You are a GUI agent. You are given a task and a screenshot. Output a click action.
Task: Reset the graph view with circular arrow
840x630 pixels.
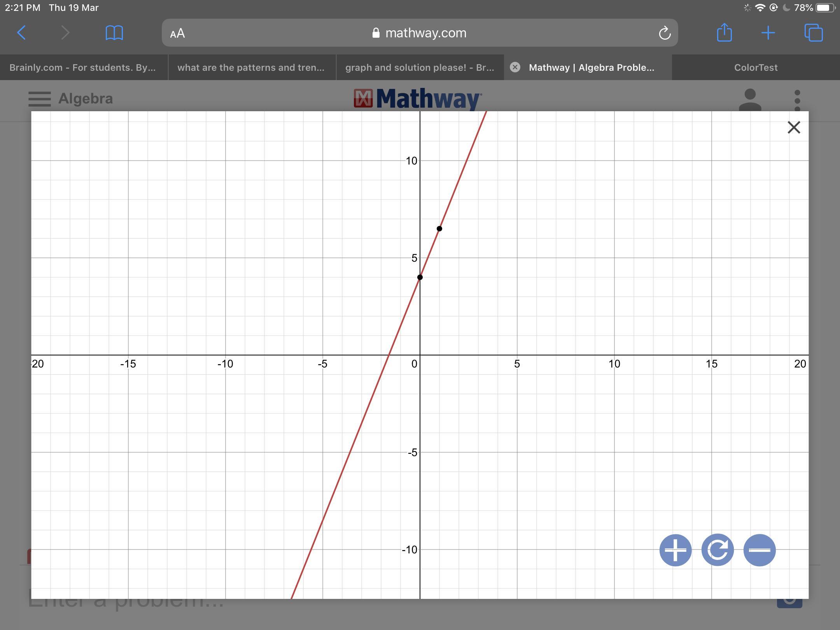click(x=717, y=550)
